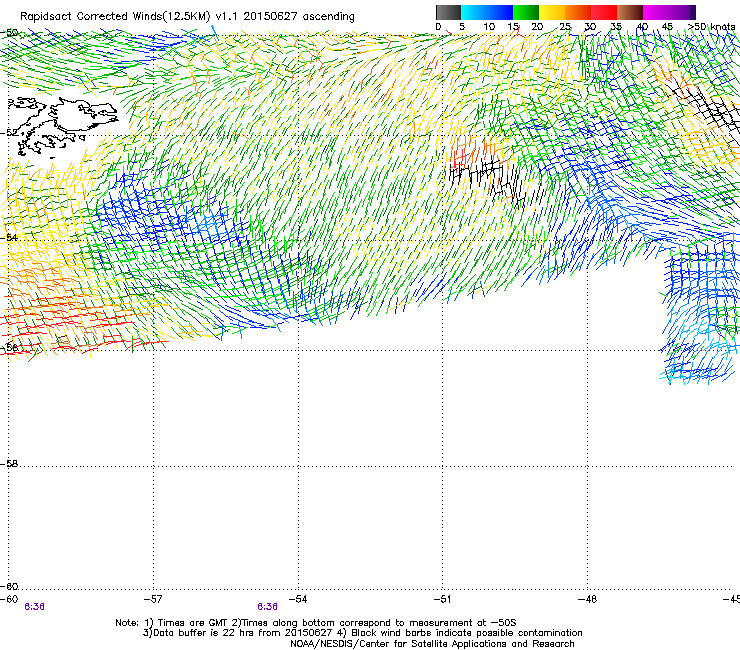The width and height of the screenshot is (740, 650).
Task: Click the '-51' longitude axis label
Action: [x=442, y=599]
